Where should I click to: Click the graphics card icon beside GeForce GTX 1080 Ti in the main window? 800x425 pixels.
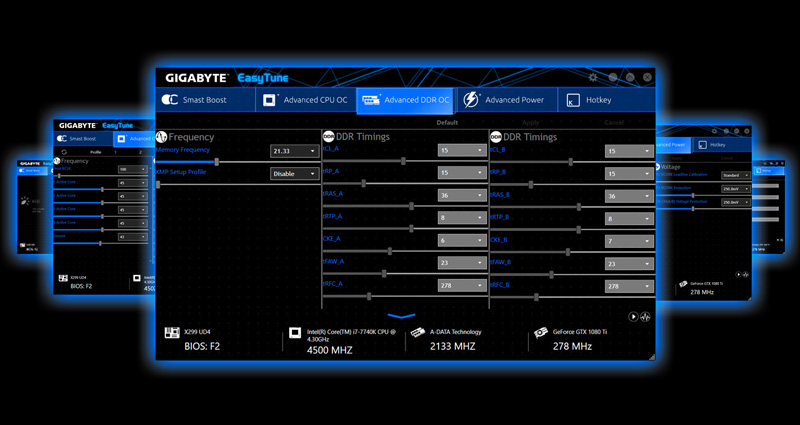point(541,333)
